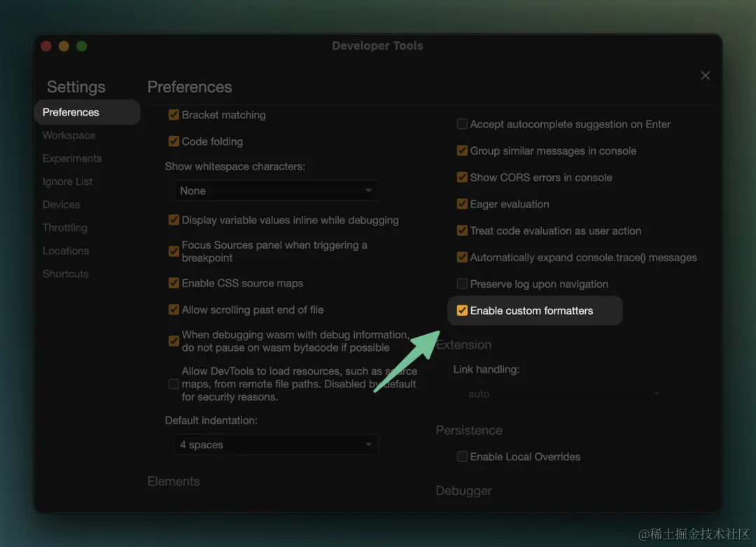The height and width of the screenshot is (547, 756).
Task: Uncheck Bracket matching
Action: tap(174, 115)
